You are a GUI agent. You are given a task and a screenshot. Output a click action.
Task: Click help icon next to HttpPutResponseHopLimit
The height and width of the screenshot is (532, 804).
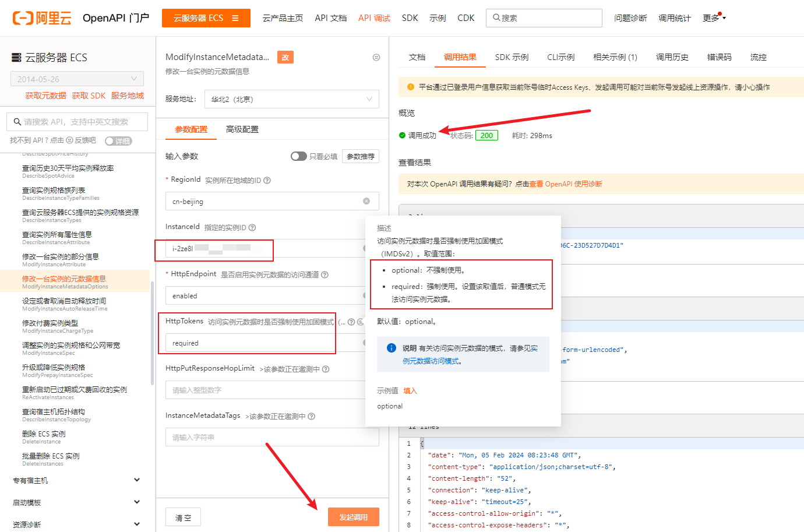click(326, 369)
